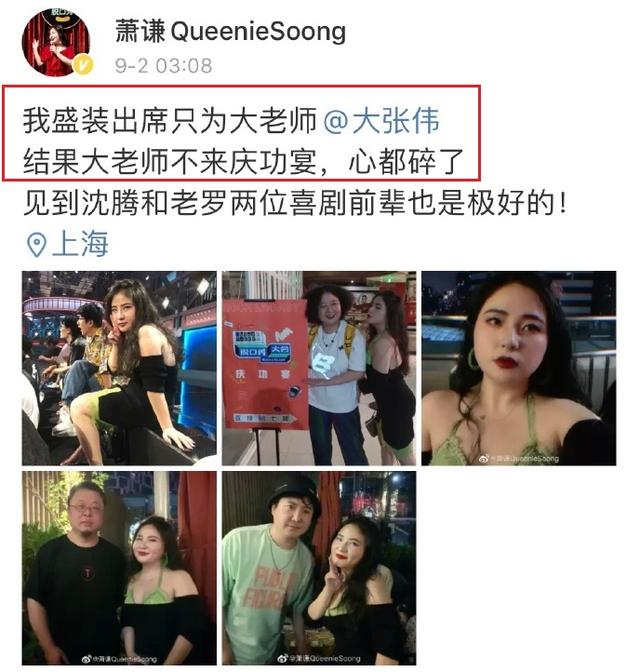Screen dimensions: 640x672
Task: Open the photo with black hat man
Action: click(x=319, y=568)
